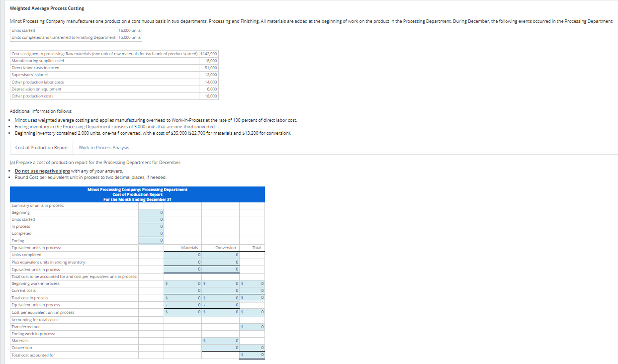Select Units completed Conversion input
The height and width of the screenshot is (364, 618).
tap(220, 255)
